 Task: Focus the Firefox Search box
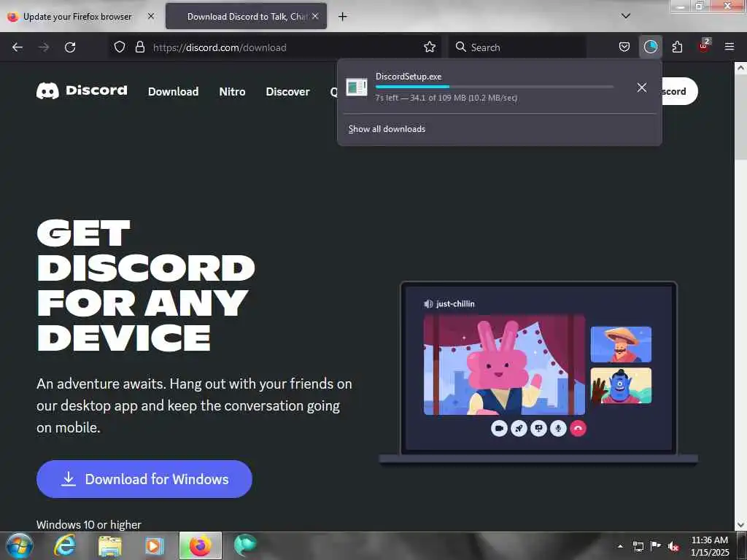click(x=517, y=47)
